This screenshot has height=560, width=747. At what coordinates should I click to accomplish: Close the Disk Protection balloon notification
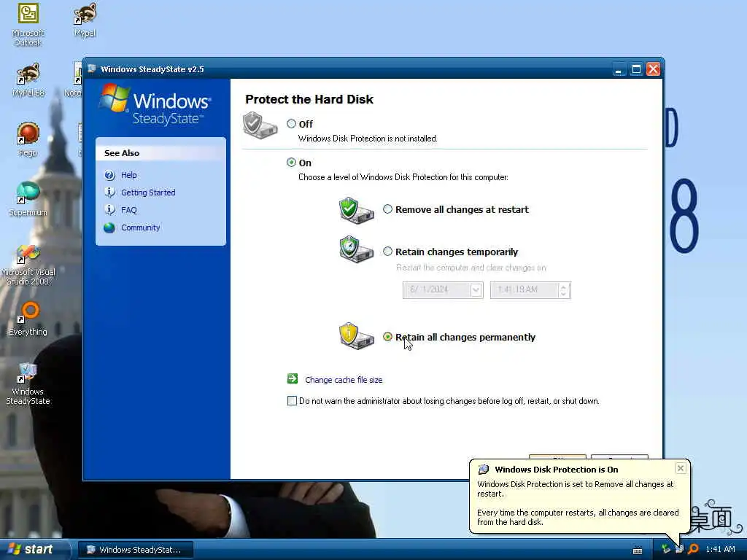point(681,468)
